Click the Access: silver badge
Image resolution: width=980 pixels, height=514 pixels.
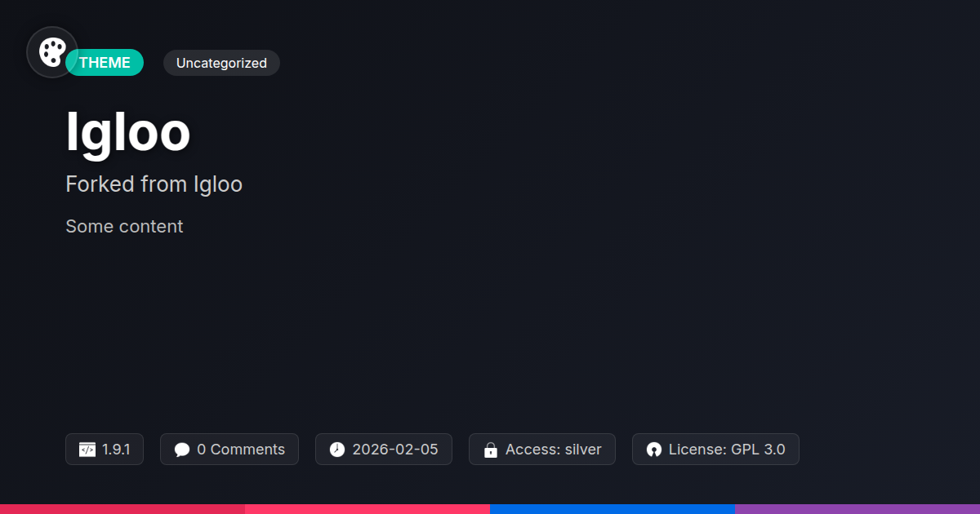click(x=542, y=450)
